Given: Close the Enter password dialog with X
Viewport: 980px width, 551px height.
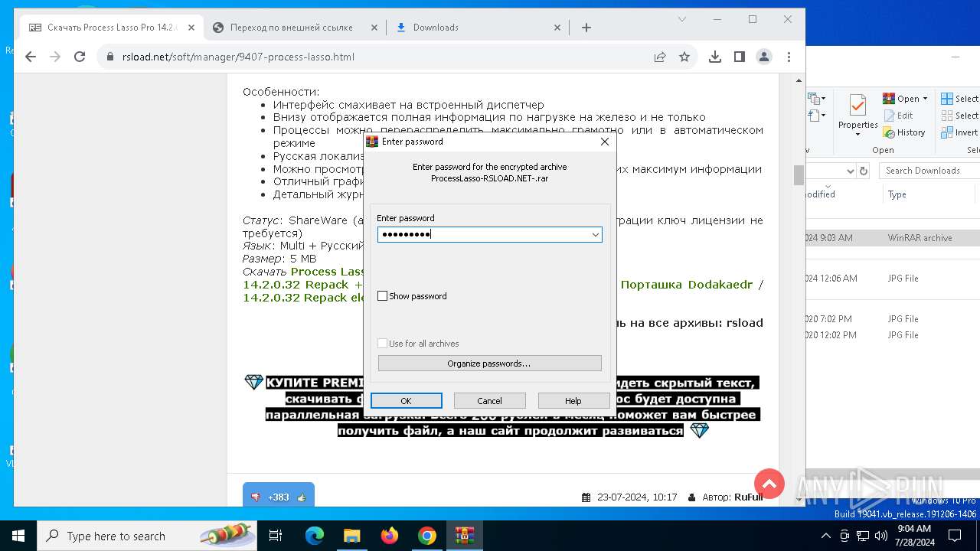Looking at the screenshot, I should click(605, 142).
